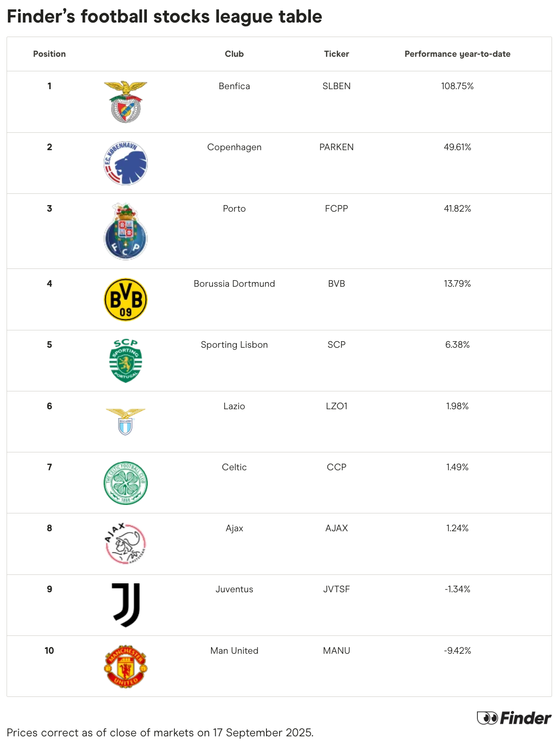
Task: Click the Celtic four-leaf clover crest
Action: point(126,483)
